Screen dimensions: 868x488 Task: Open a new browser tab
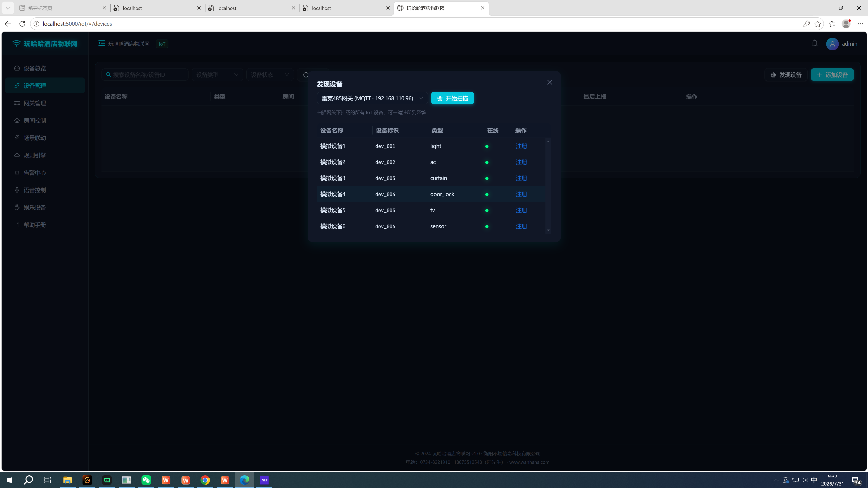click(497, 8)
